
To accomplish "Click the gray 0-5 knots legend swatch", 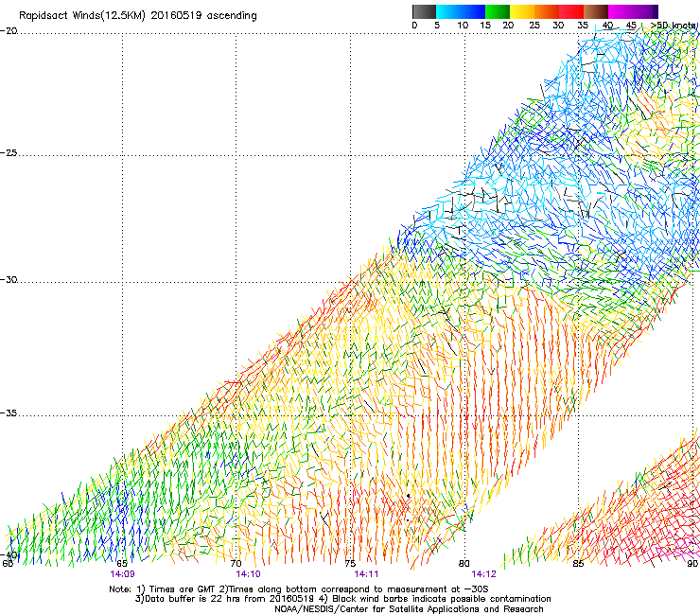I will 424,11.
